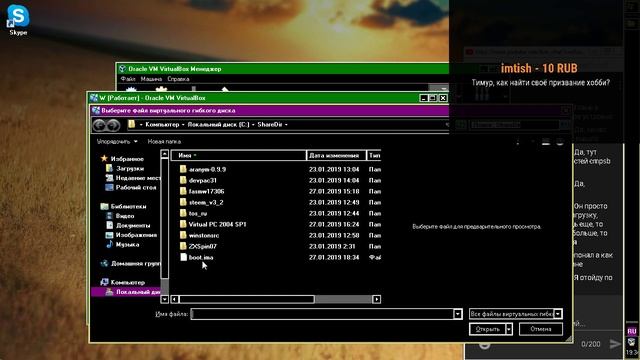Viewport: 640px width, 360px height.
Task: Click the Favorites star icon in sidebar
Action: (104, 158)
